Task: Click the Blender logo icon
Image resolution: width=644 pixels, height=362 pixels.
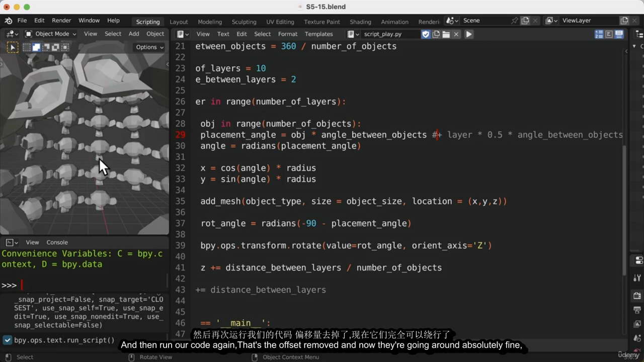Action: (9, 21)
